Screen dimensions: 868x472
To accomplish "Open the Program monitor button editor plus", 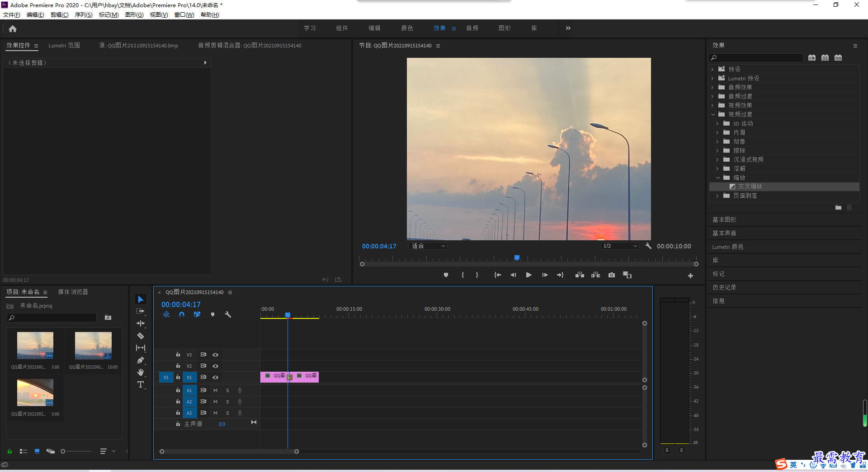I will click(x=690, y=276).
